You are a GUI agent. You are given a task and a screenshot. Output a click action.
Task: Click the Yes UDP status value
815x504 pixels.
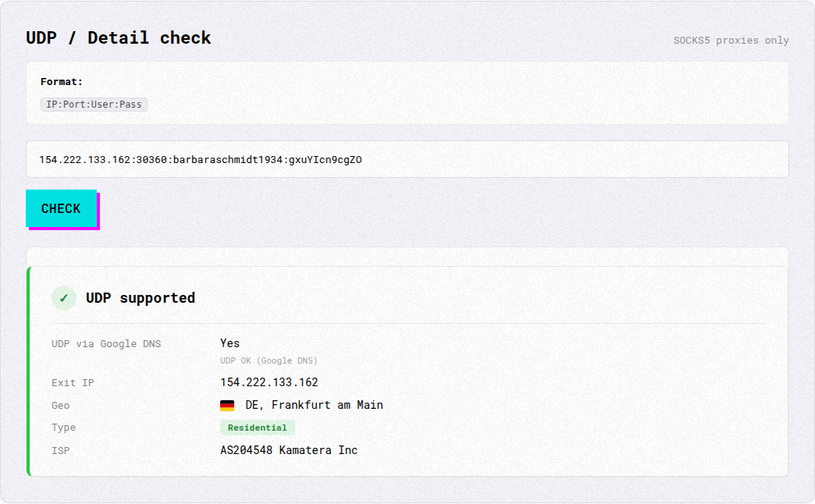click(230, 343)
